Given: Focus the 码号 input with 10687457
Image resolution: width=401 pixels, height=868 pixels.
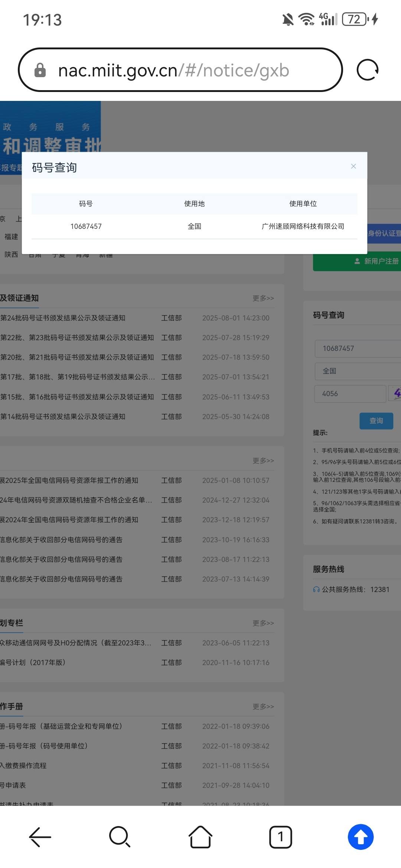Looking at the screenshot, I should point(358,348).
